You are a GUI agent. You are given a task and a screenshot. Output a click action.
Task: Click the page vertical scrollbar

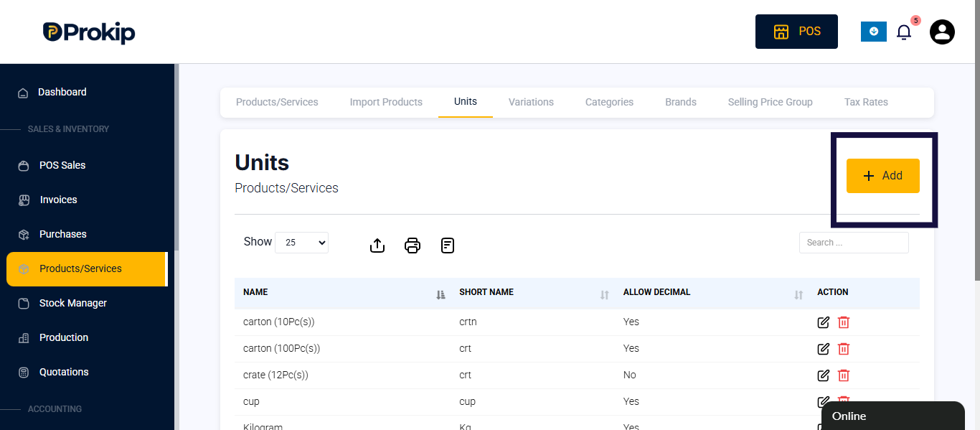coord(977,140)
